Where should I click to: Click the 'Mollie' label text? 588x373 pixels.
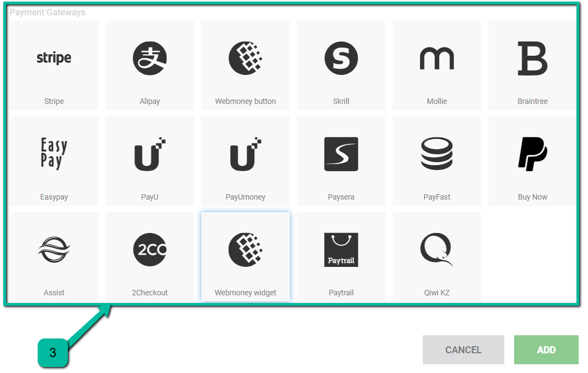437,101
